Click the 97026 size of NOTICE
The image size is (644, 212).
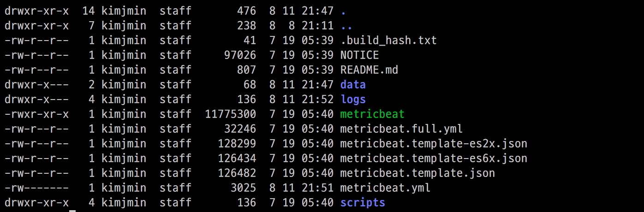(240, 55)
